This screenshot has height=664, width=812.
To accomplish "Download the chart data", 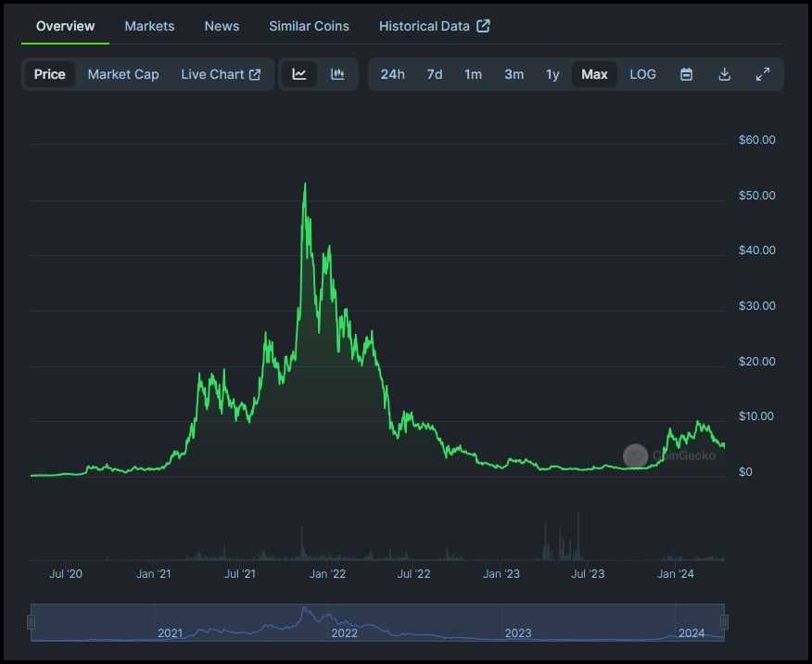I will [724, 74].
